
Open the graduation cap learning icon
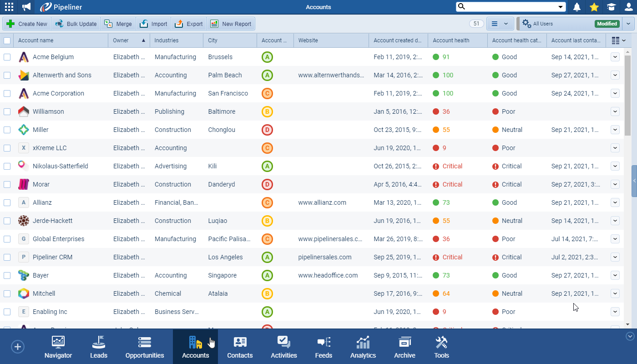click(611, 7)
